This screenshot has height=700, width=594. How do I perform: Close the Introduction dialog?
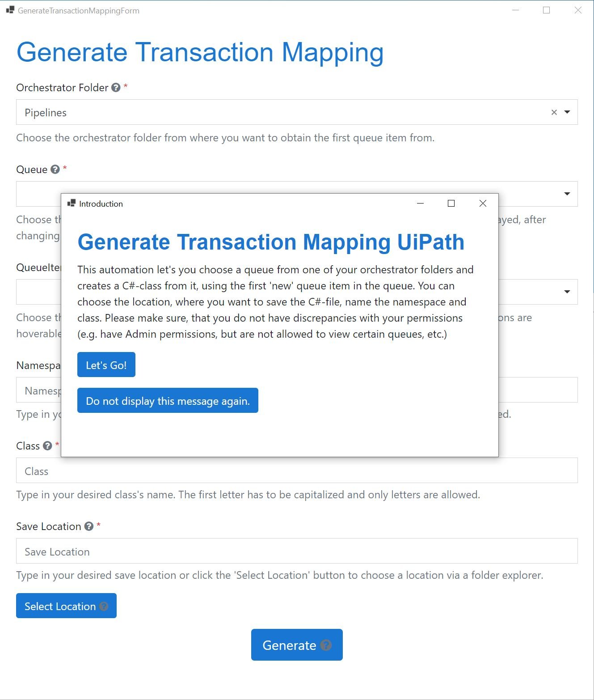coord(483,204)
